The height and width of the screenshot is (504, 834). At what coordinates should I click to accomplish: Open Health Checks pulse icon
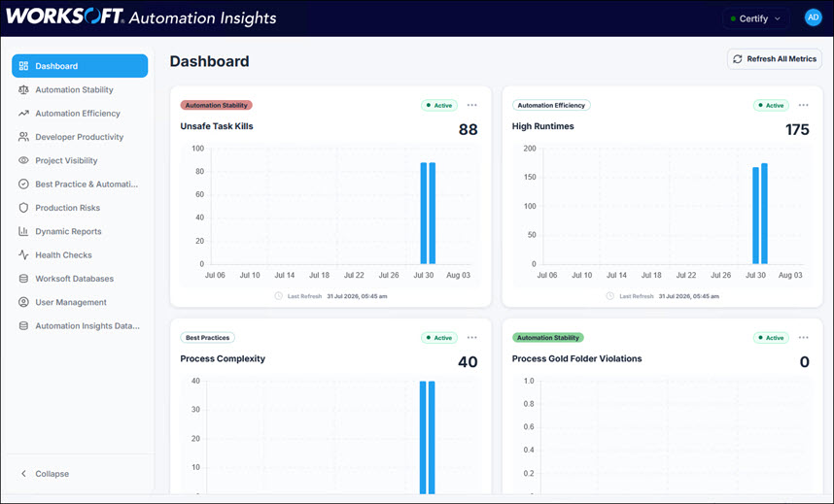pyautogui.click(x=23, y=254)
